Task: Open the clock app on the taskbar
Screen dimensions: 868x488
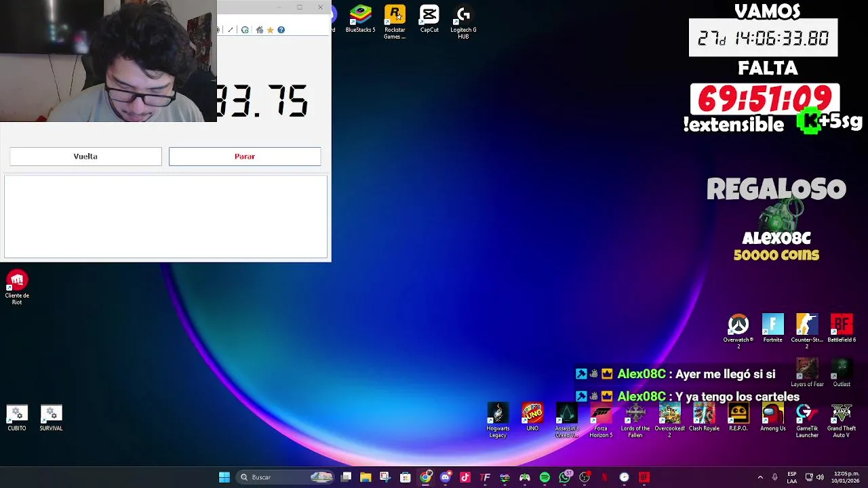Action: [x=624, y=477]
